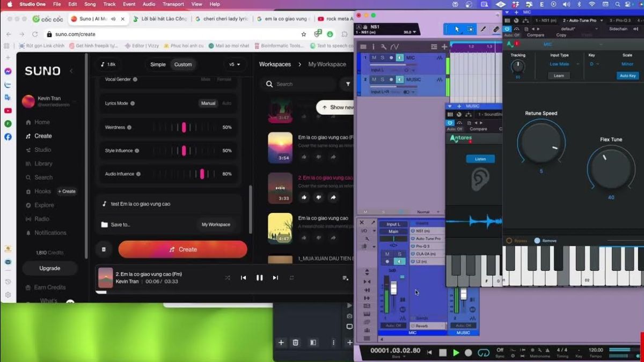Open the Input Type dropdown showing Low Male

tap(559, 64)
